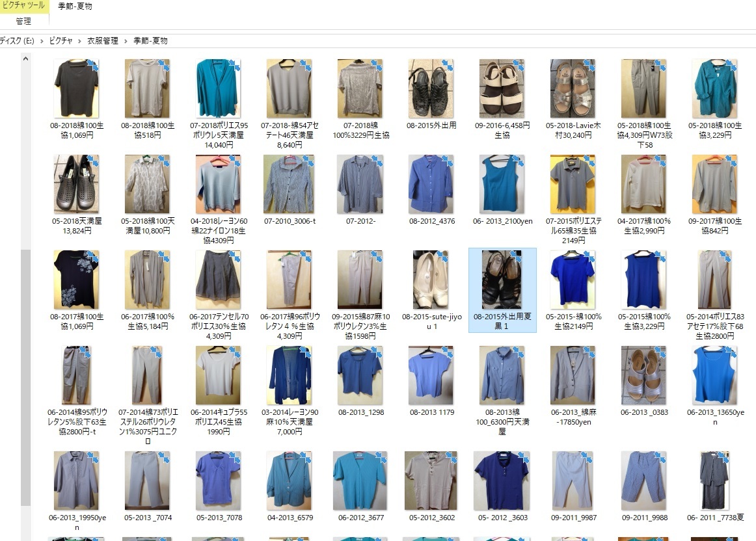Select pants 09-2015綿87麻10 生協1598円

click(x=360, y=280)
